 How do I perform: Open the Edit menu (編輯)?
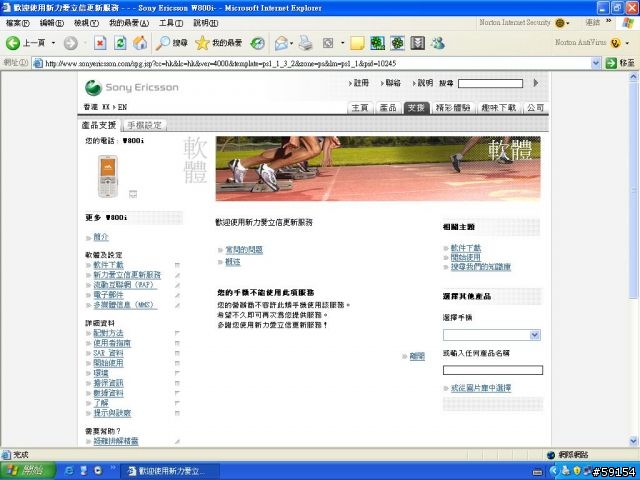click(52, 23)
